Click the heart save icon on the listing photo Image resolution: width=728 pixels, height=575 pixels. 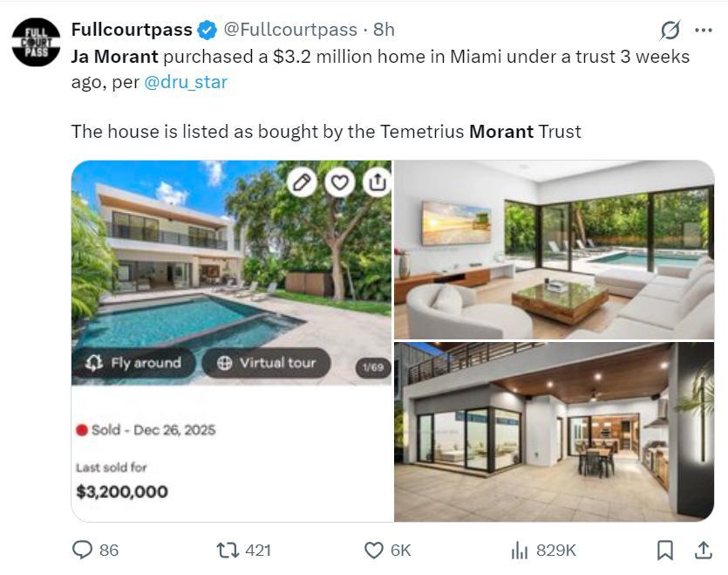[x=340, y=182]
